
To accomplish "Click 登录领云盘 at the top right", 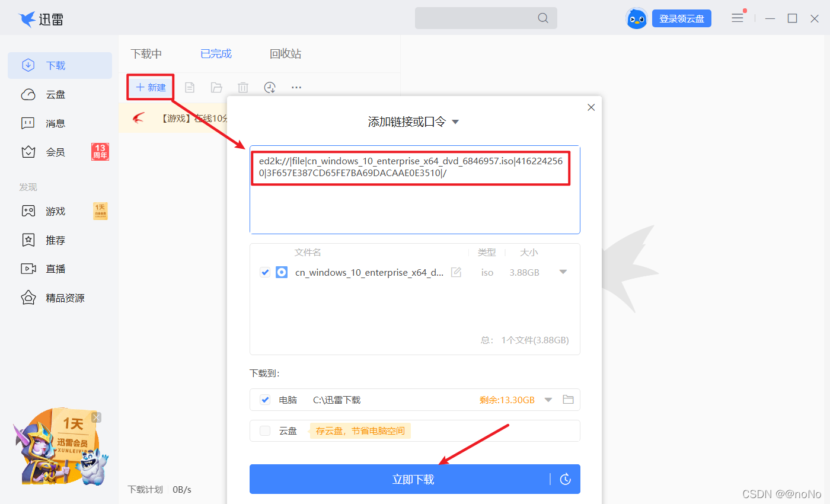I will (681, 18).
